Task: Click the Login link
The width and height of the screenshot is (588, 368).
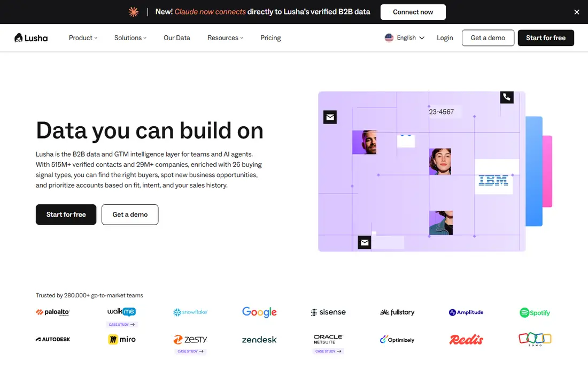Action: (x=445, y=38)
